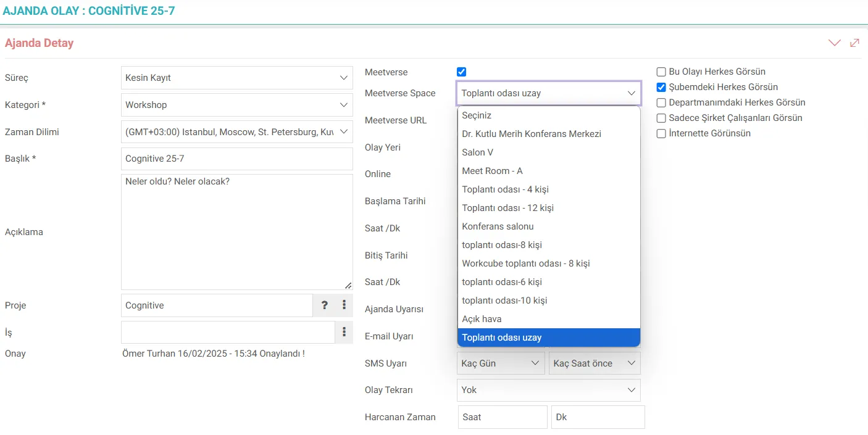Viewport: 868px width, 435px height.
Task: Select Açık hava from the list
Action: [549, 319]
